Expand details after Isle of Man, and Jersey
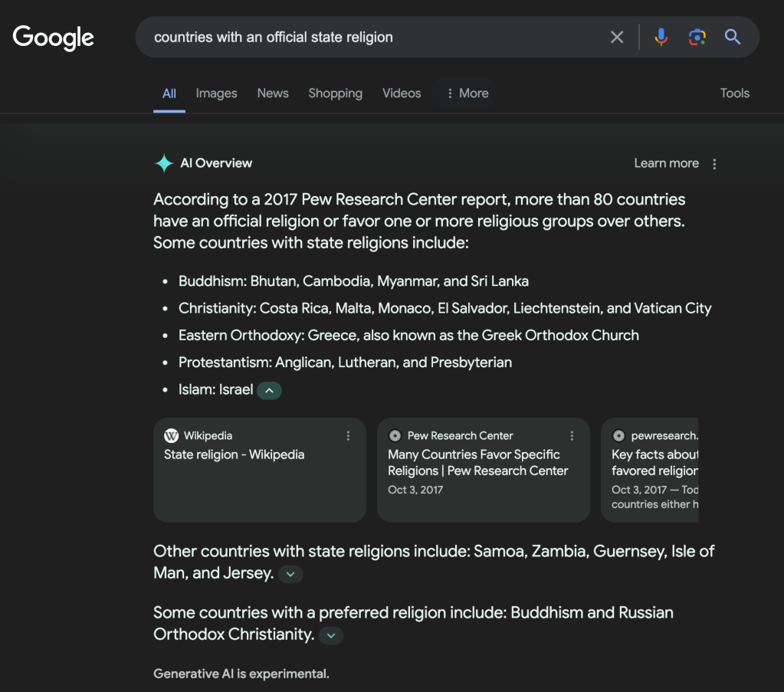 [290, 574]
